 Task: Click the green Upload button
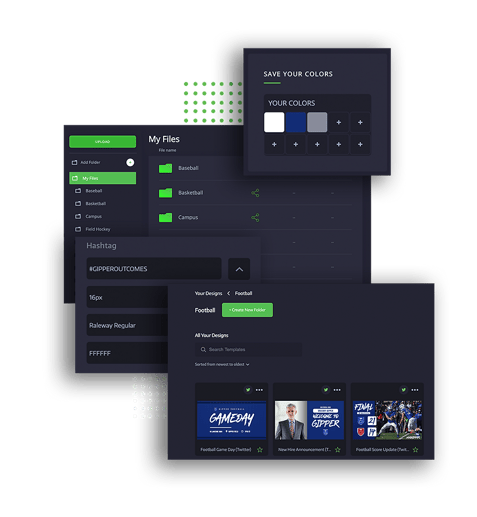(x=102, y=141)
